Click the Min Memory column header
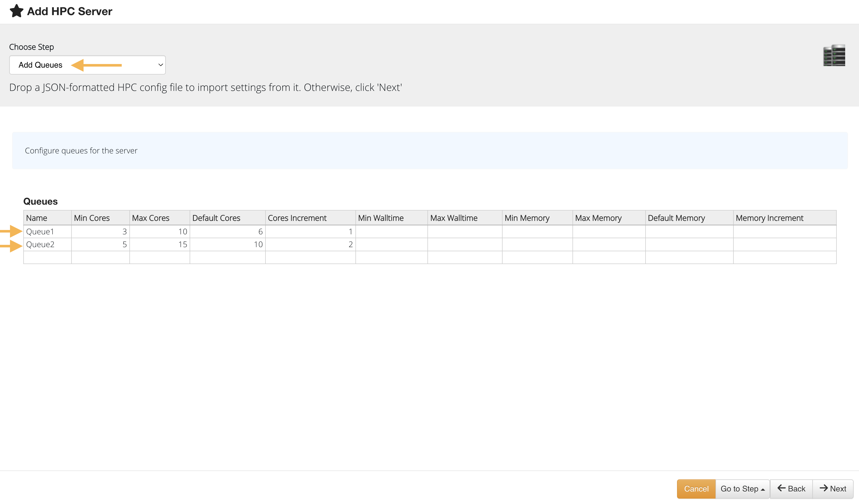This screenshot has width=859, height=504. pyautogui.click(x=537, y=218)
